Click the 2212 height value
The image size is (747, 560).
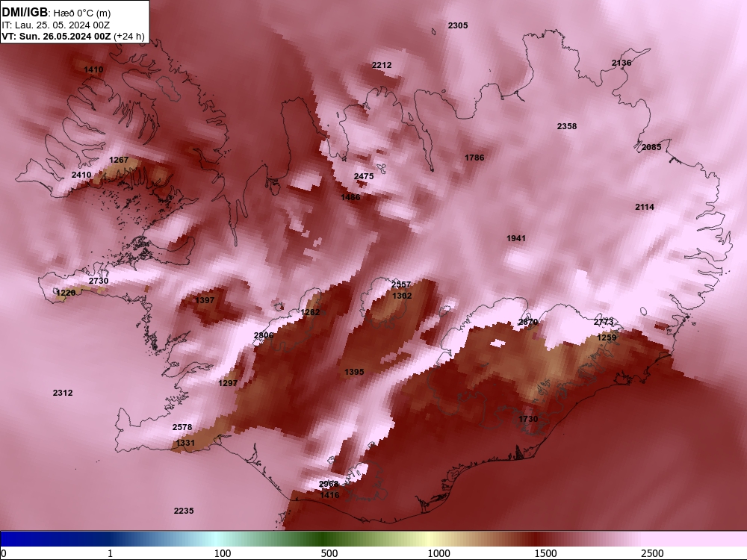coord(382,65)
